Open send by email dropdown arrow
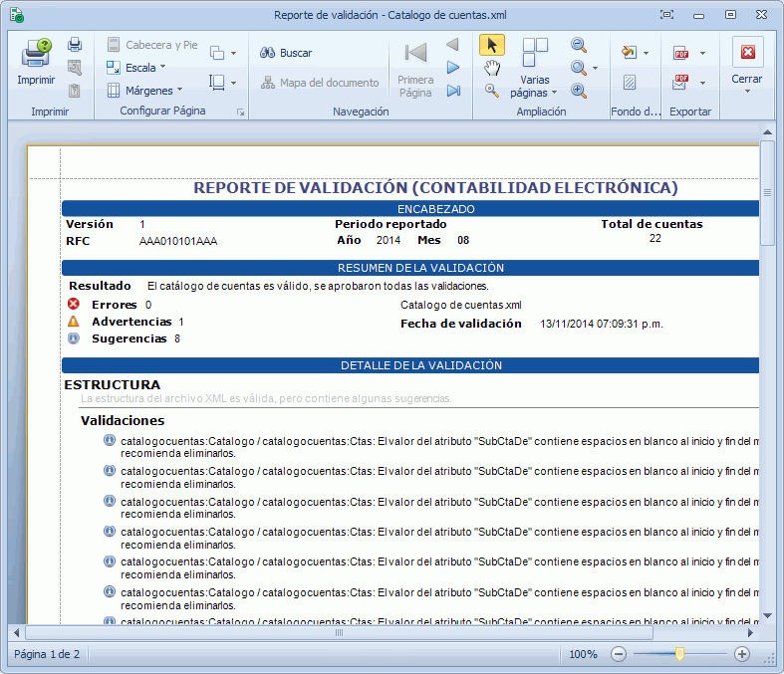 [x=702, y=83]
